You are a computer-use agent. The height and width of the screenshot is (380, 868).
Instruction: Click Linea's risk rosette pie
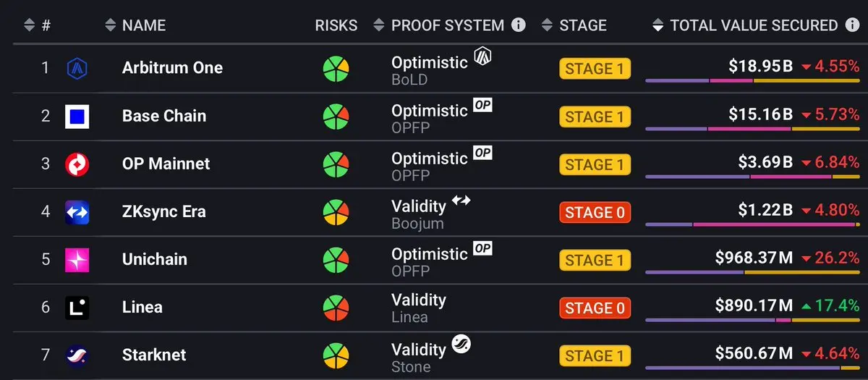tap(336, 308)
